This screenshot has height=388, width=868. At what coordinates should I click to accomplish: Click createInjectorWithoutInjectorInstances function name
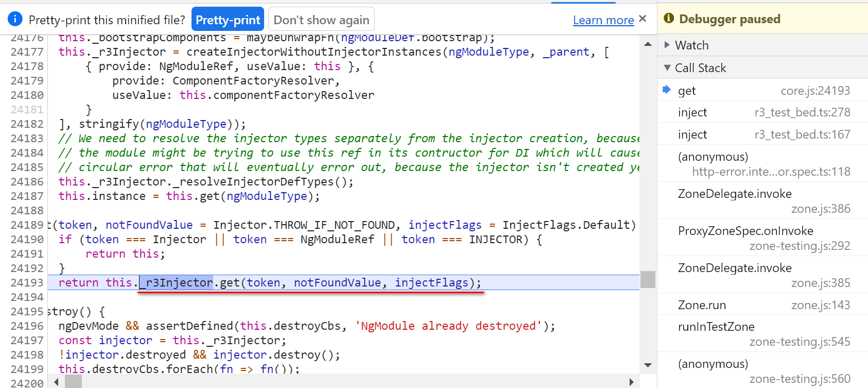point(314,52)
